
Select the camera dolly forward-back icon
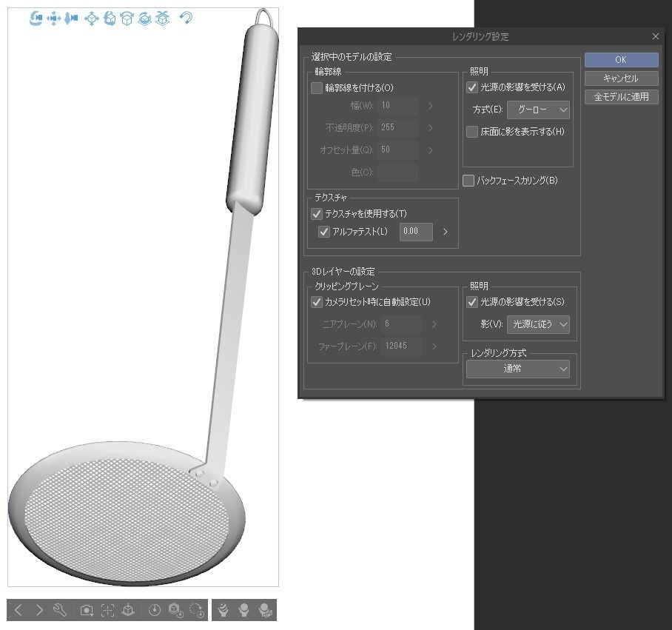click(71, 18)
